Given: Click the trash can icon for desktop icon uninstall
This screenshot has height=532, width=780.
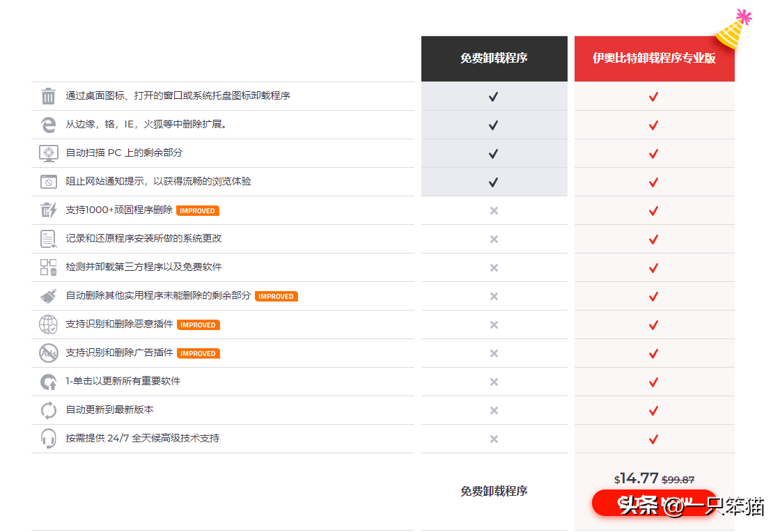Looking at the screenshot, I should point(48,96).
